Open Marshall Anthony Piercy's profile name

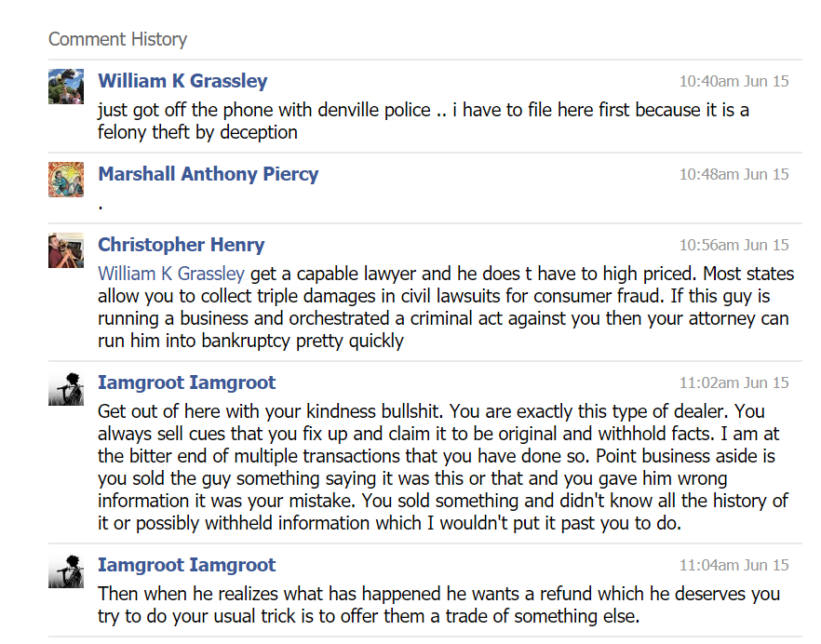coord(209,174)
